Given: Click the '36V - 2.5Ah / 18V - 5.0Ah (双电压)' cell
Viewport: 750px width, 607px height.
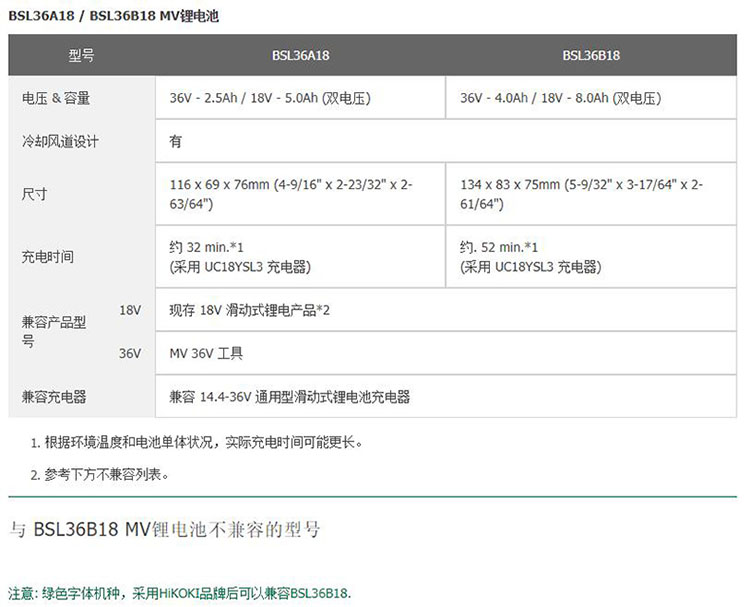Looking at the screenshot, I should click(300, 98).
